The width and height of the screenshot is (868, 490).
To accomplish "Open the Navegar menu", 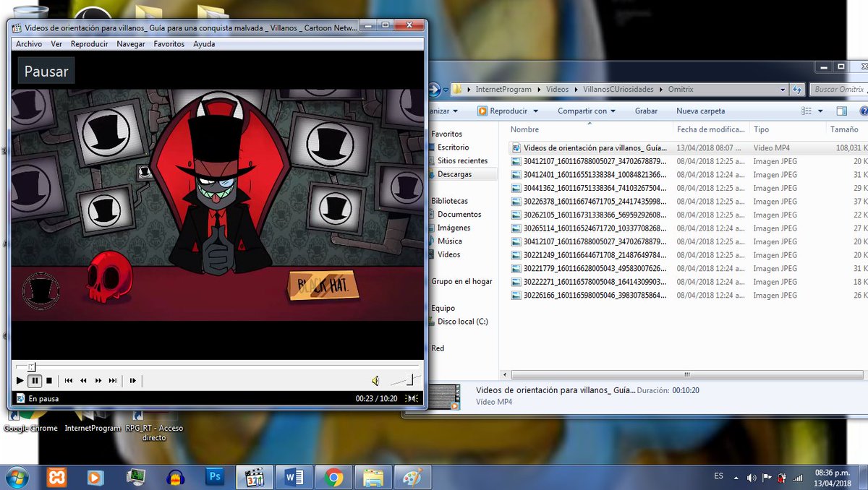I will 131,44.
